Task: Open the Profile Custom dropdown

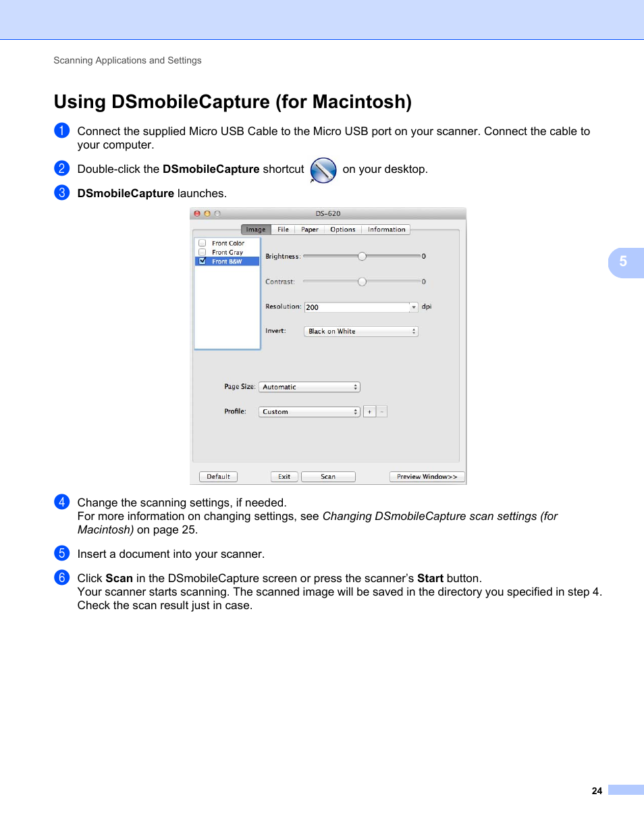Action: pos(309,412)
